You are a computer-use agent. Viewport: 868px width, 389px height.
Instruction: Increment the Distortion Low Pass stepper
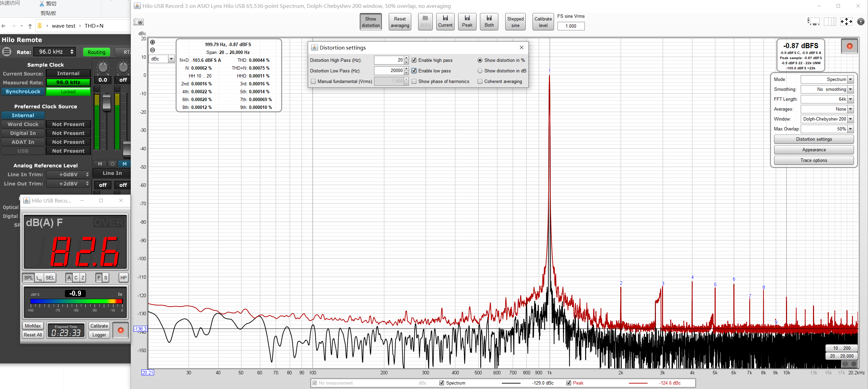pyautogui.click(x=406, y=69)
